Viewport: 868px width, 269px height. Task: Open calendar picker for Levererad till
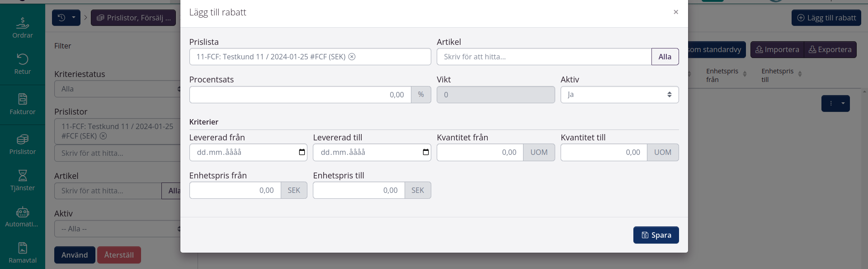coord(425,152)
